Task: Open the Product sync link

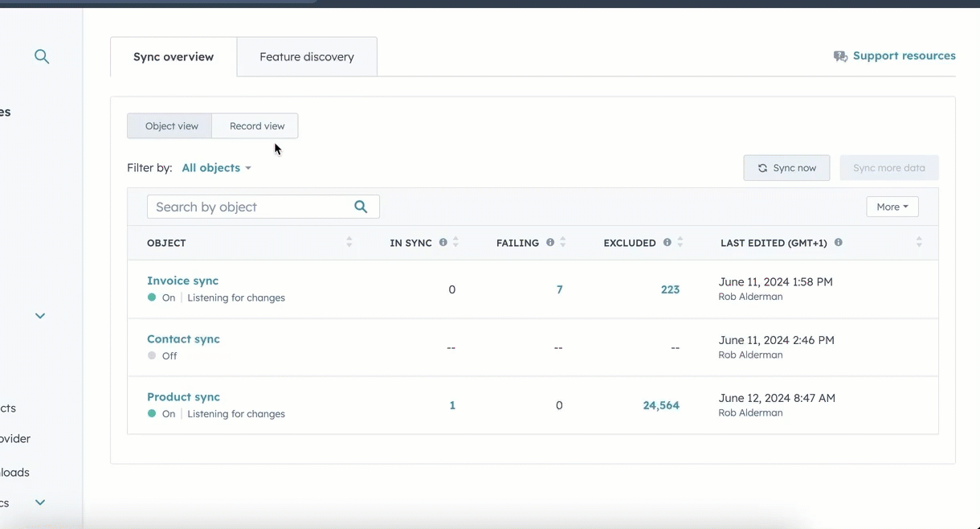Action: pos(183,396)
